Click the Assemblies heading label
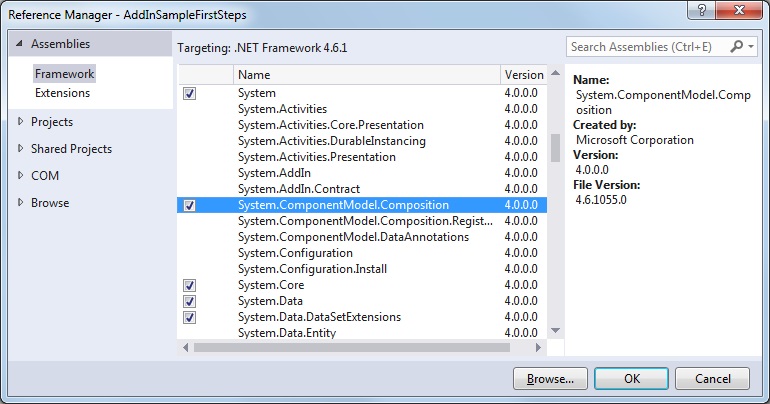Image resolution: width=770 pixels, height=404 pixels. click(x=60, y=44)
